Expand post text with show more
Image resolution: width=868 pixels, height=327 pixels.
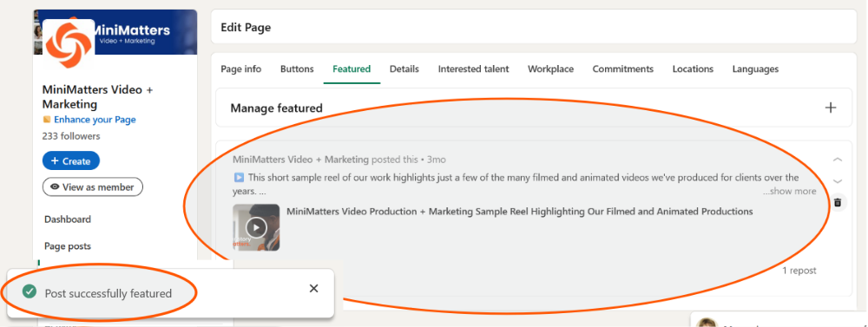(x=789, y=192)
